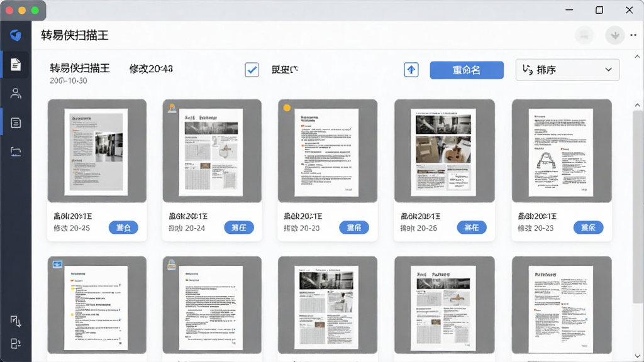
Task: Click the scroll-down arrow at the grid bottom
Action: (x=638, y=356)
